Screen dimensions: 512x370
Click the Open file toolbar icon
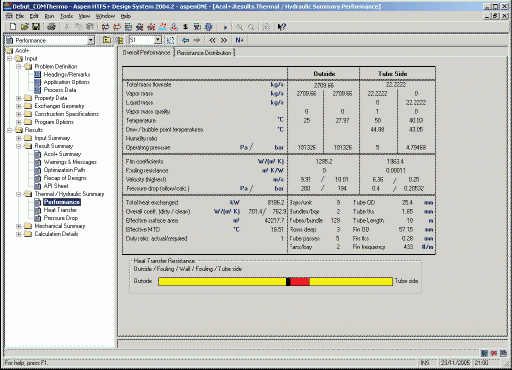[24, 27]
